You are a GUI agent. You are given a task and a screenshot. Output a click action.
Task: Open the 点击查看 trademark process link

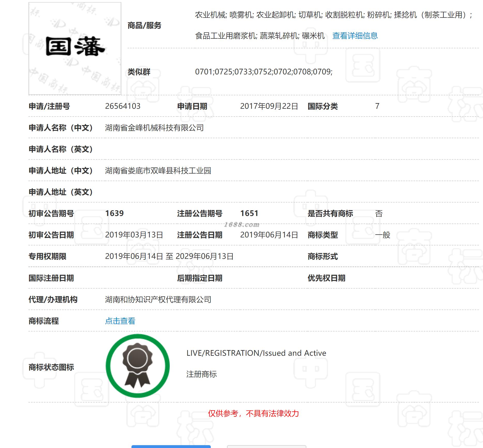(x=120, y=321)
